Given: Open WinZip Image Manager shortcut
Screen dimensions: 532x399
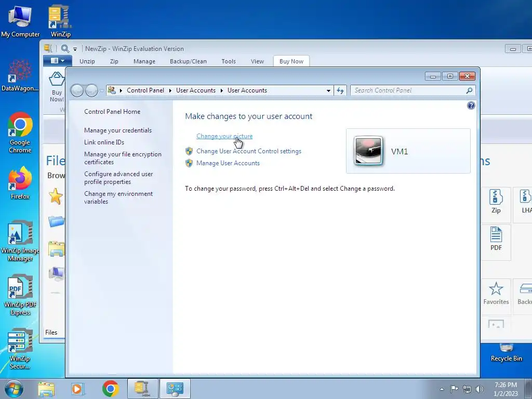Looking at the screenshot, I should 20,241.
